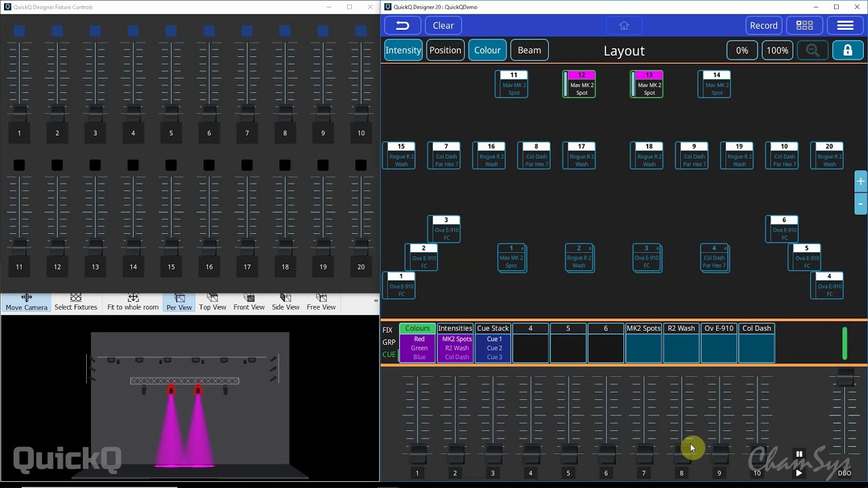Click the play go button
The image size is (868, 488).
point(799,473)
